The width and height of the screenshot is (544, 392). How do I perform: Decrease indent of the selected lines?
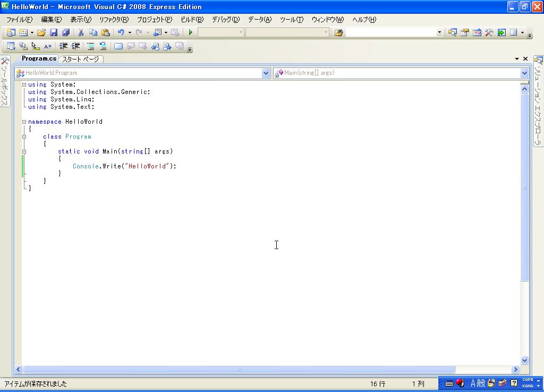pyautogui.click(x=63, y=46)
